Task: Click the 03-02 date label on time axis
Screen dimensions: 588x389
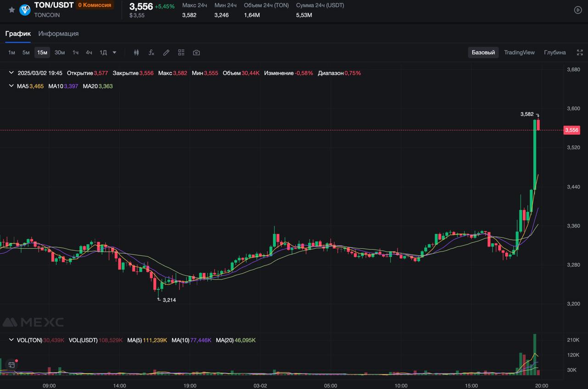Action: pos(260,386)
